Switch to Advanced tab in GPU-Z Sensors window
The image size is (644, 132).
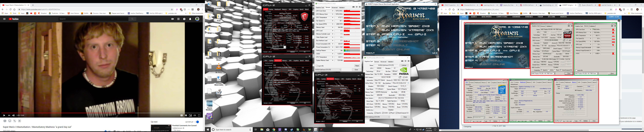tap(334, 7)
